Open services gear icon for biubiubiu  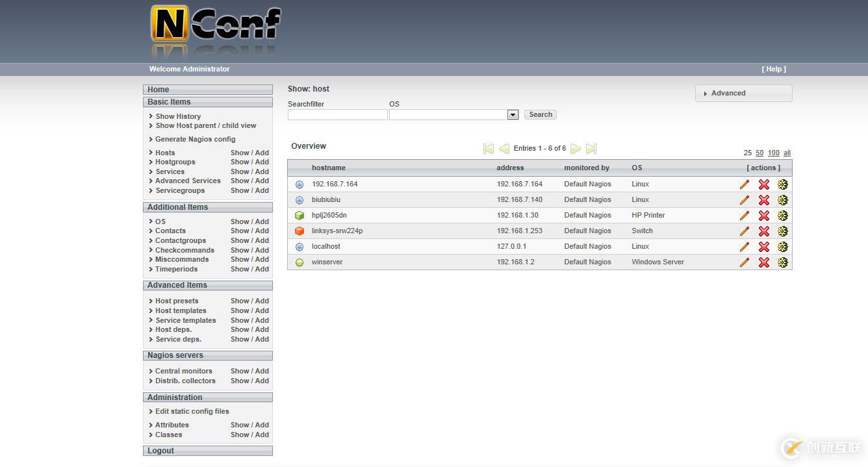(x=783, y=200)
